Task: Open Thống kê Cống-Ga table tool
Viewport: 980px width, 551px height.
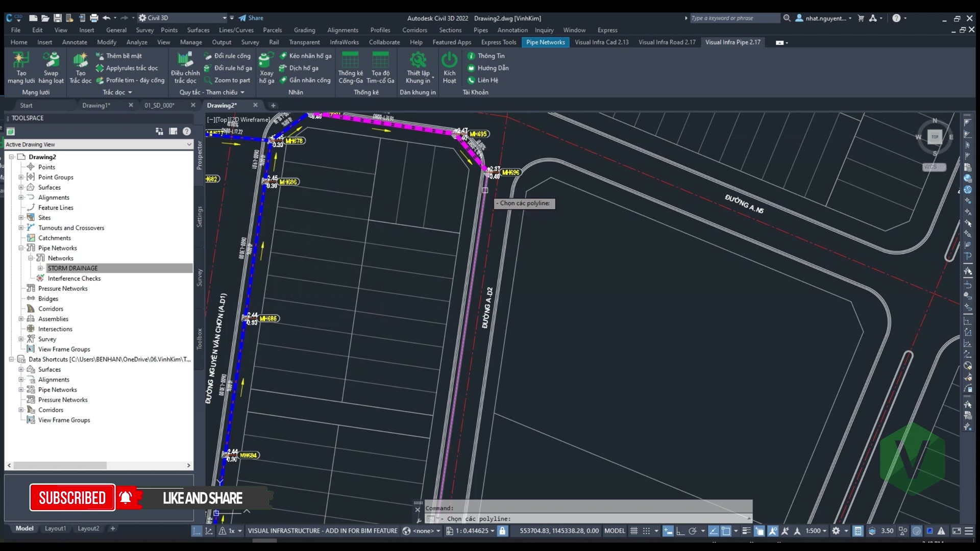Action: [x=350, y=68]
